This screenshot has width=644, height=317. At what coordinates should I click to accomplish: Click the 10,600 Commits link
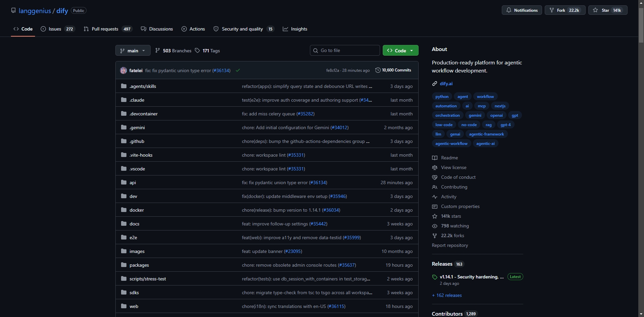point(393,70)
